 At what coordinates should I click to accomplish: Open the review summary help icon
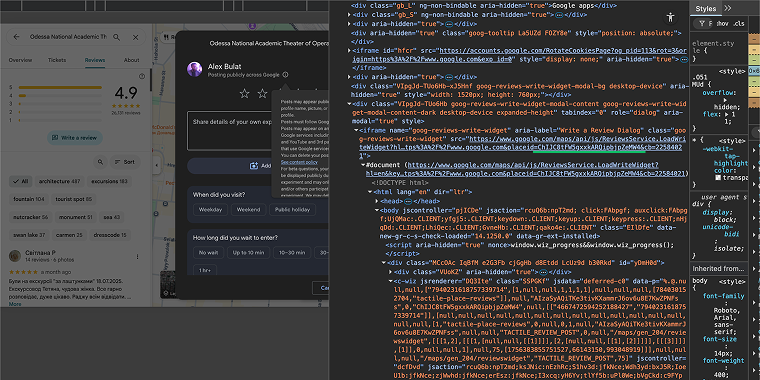coord(142,76)
